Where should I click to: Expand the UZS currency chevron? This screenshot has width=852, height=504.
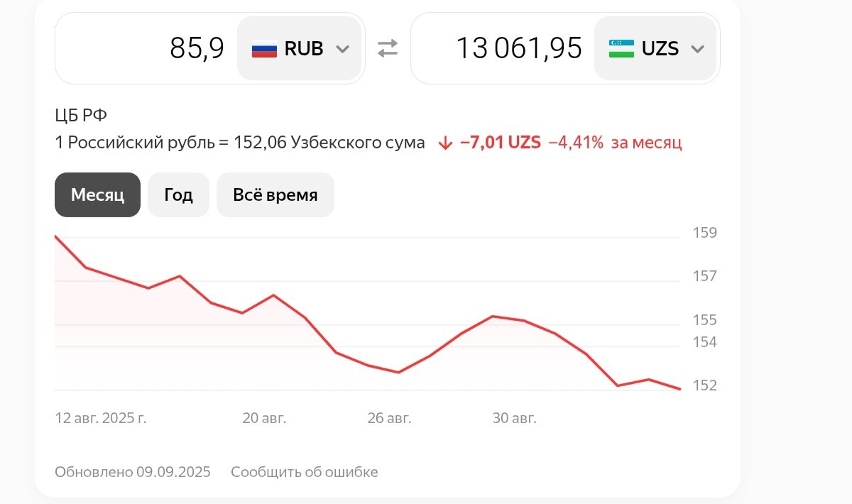point(697,49)
